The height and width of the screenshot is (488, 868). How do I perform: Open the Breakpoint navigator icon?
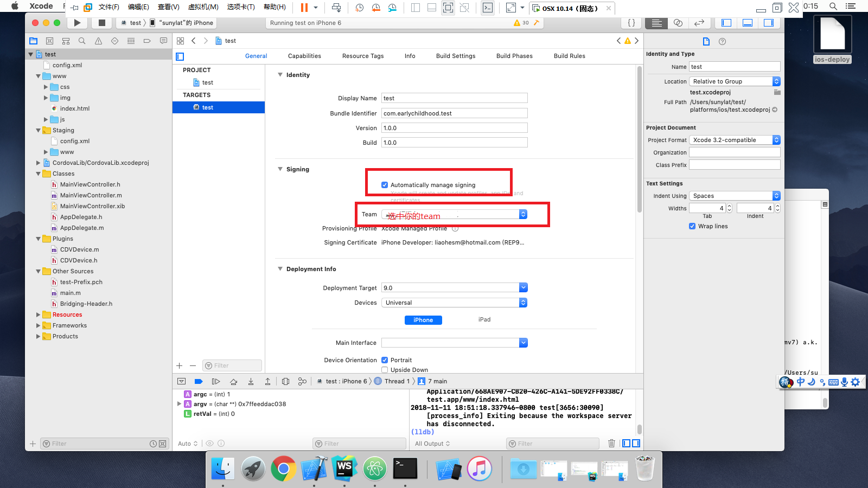(147, 41)
